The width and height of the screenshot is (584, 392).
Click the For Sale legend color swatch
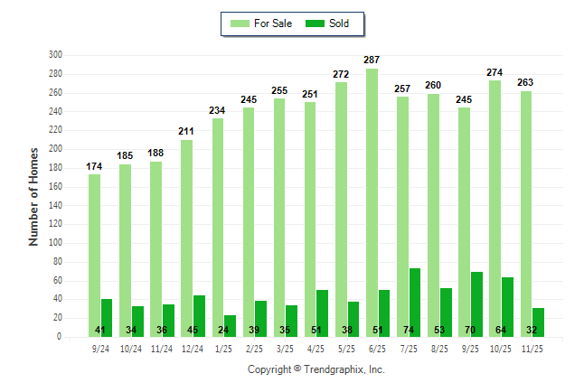(x=241, y=23)
